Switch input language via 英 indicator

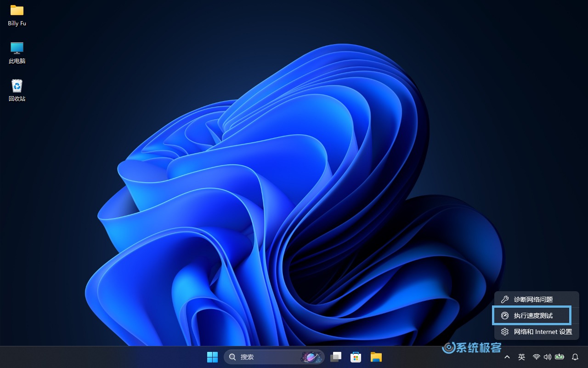click(x=521, y=357)
